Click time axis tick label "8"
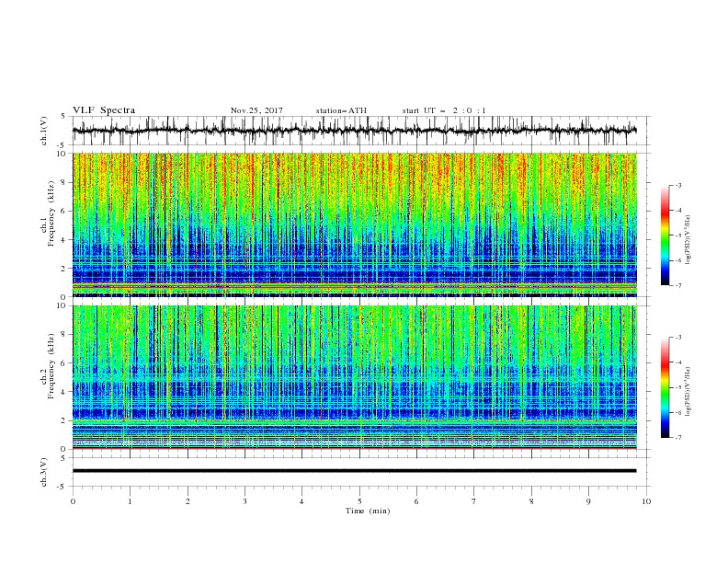This screenshot has width=728, height=563. tap(531, 501)
